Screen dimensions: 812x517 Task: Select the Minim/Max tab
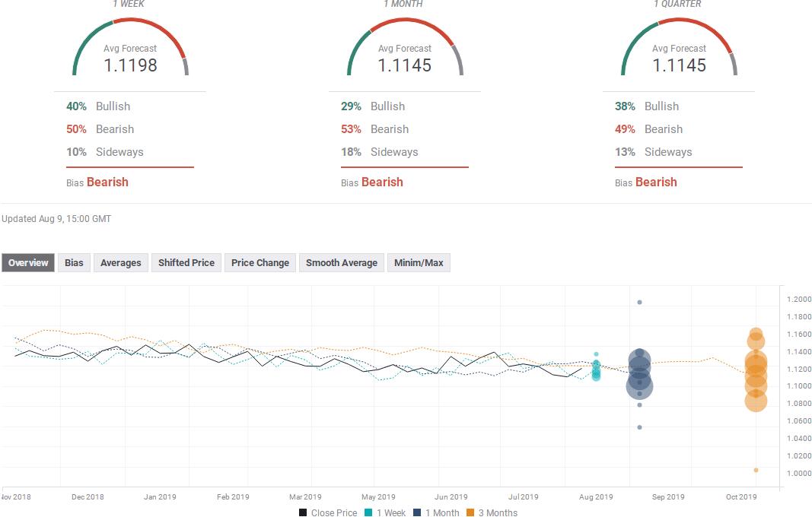click(x=419, y=263)
